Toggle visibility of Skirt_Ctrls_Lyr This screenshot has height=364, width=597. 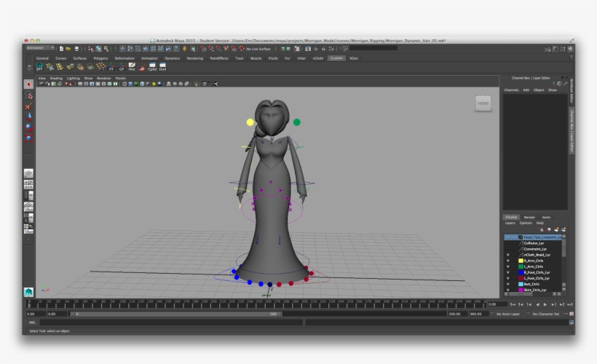point(507,290)
